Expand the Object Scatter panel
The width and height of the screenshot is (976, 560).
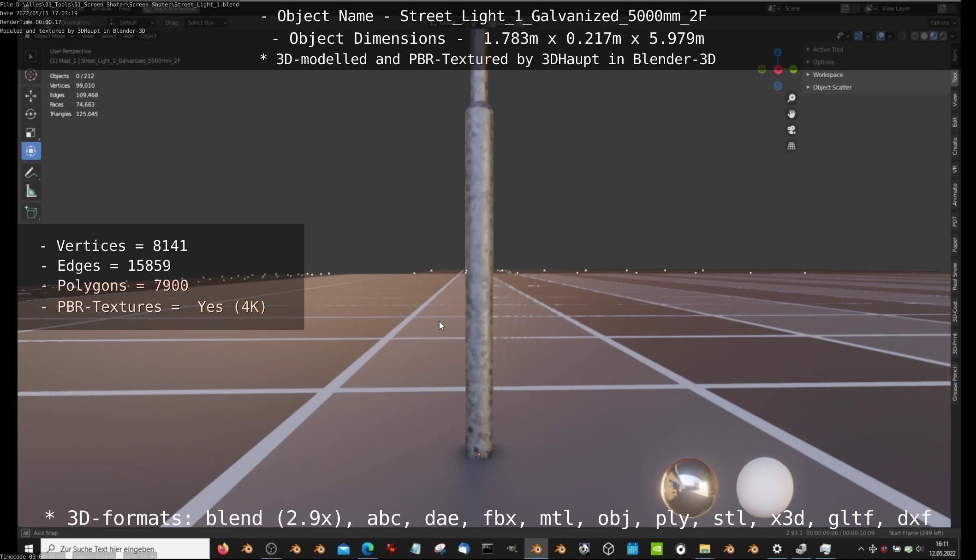tap(832, 87)
